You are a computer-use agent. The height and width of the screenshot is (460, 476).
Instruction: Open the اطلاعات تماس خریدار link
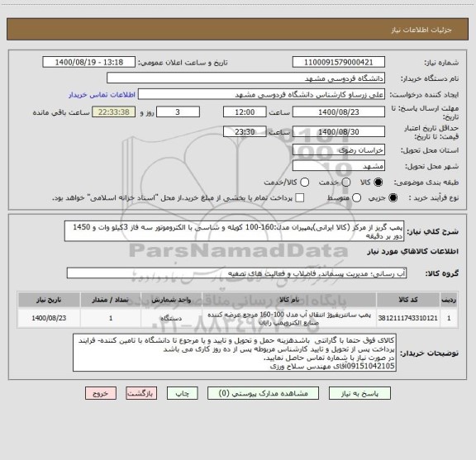(x=102, y=95)
